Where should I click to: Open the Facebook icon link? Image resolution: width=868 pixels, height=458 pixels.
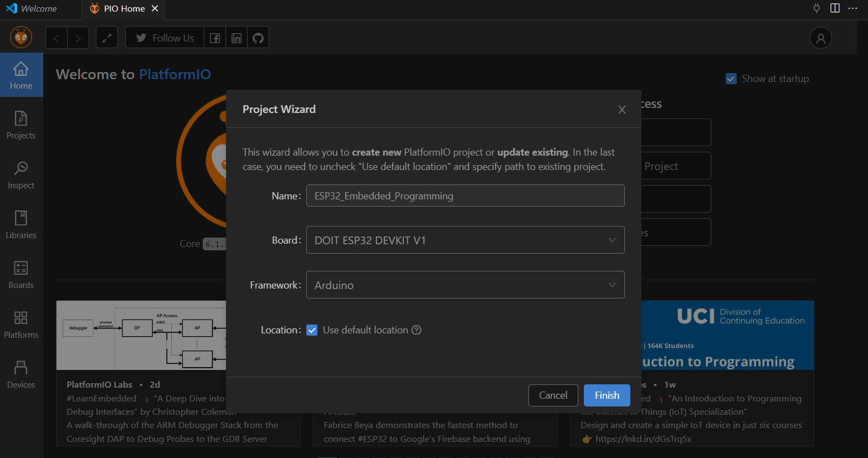[215, 38]
